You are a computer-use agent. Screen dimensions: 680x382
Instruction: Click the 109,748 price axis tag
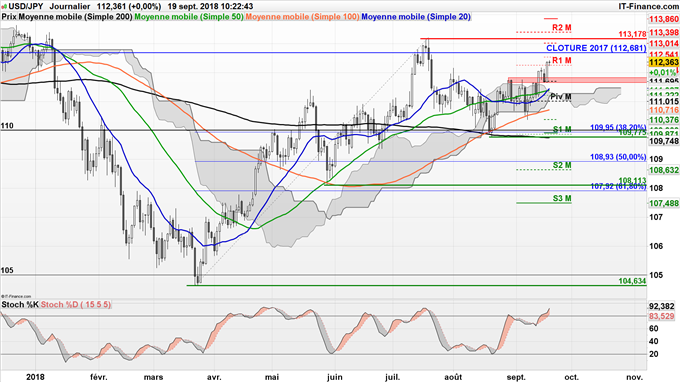664,141
